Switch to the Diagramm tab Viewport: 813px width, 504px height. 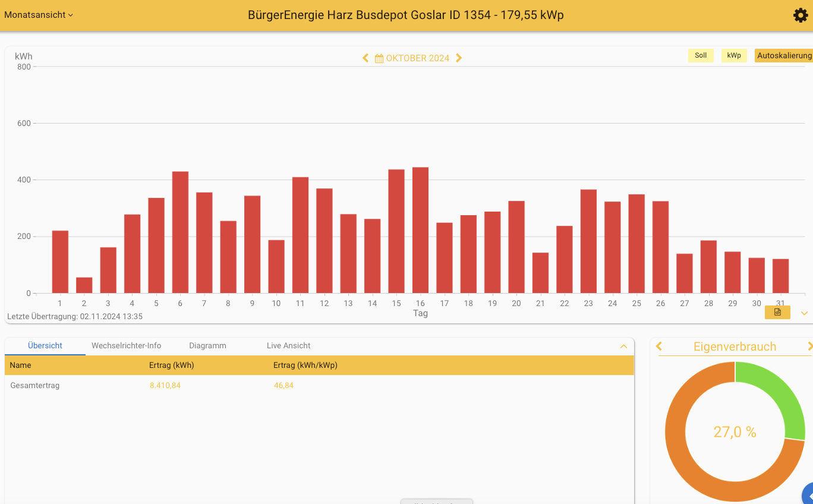(207, 345)
